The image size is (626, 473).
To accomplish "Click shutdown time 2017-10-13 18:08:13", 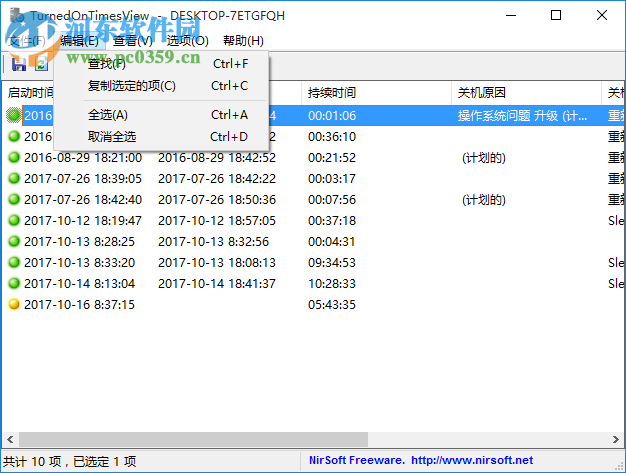I will pos(217,262).
